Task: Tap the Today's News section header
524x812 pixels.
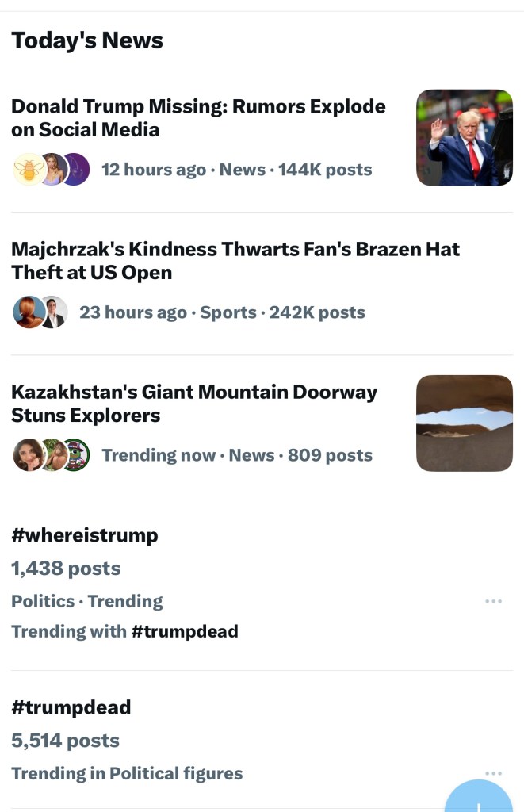Action: point(87,40)
